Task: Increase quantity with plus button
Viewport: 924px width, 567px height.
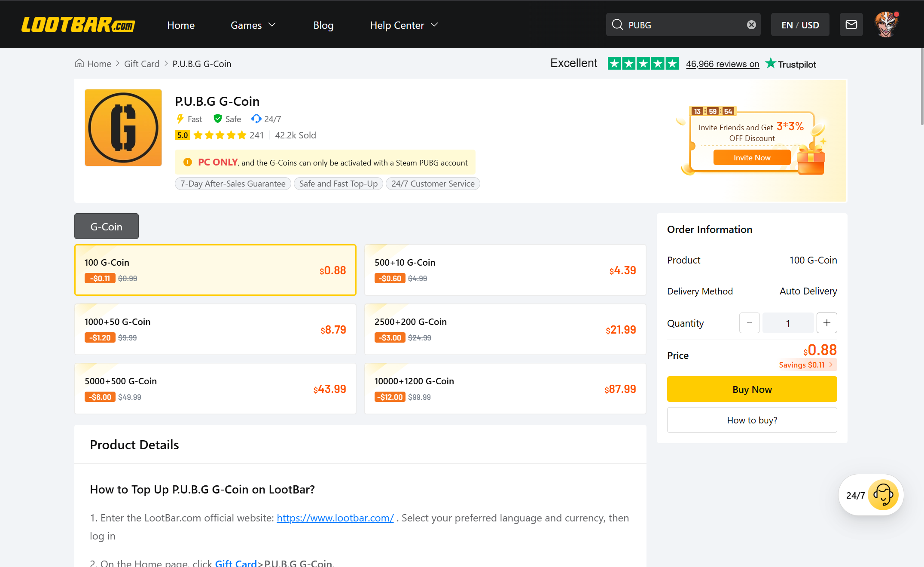Action: pyautogui.click(x=827, y=323)
